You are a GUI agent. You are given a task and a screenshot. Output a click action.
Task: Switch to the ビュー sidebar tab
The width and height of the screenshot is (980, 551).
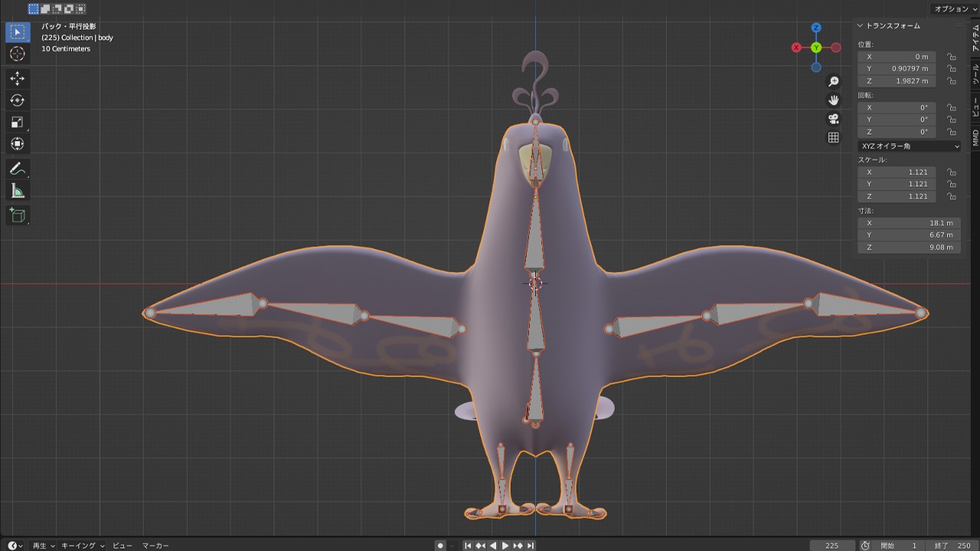975,109
